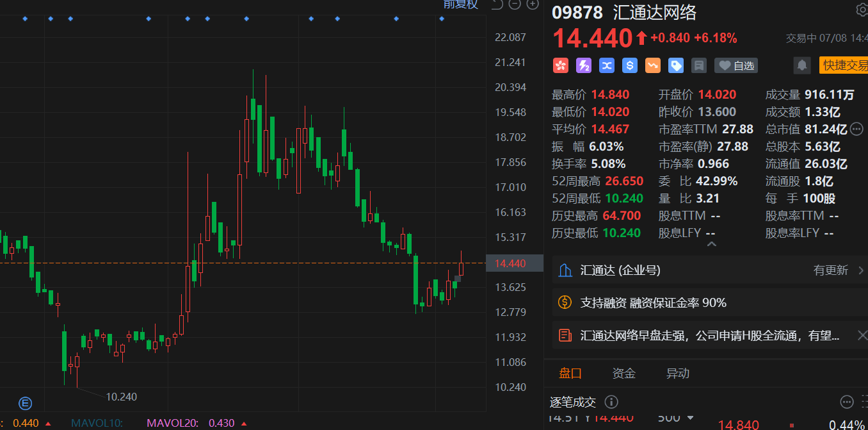Click stock code 09878
The height and width of the screenshot is (430, 868).
click(x=577, y=12)
